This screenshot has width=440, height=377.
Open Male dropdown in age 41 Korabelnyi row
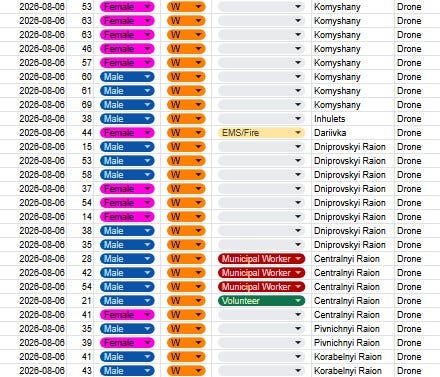point(127,357)
